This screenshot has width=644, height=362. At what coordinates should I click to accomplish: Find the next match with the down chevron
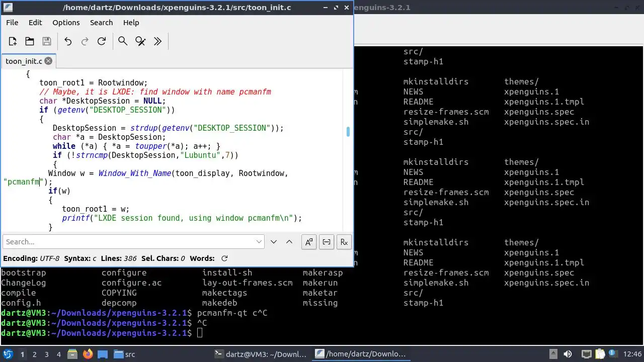coord(274,242)
